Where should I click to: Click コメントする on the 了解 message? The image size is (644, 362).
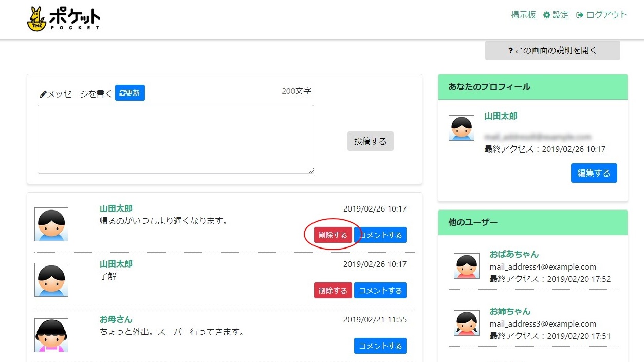tap(380, 290)
